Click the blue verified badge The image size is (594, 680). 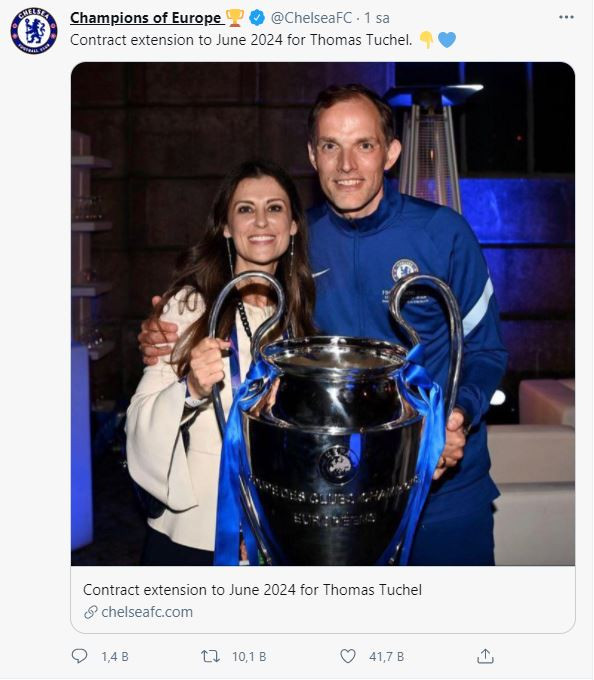tap(257, 18)
